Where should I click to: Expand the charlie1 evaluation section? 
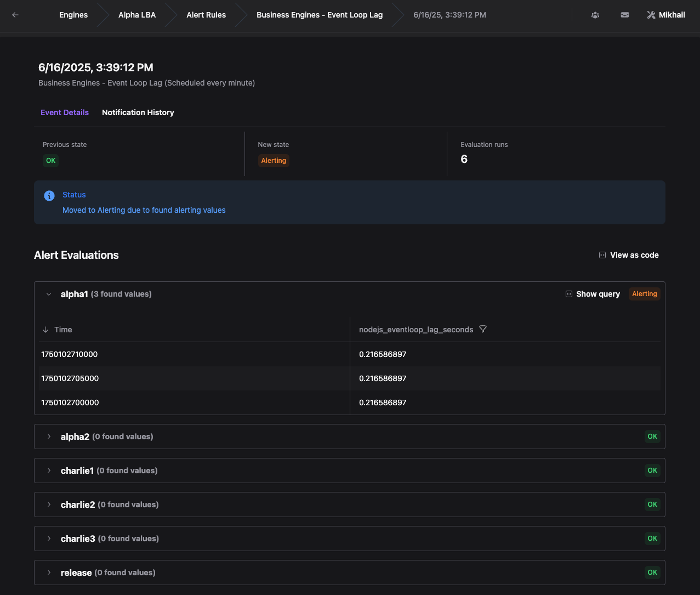tap(49, 471)
